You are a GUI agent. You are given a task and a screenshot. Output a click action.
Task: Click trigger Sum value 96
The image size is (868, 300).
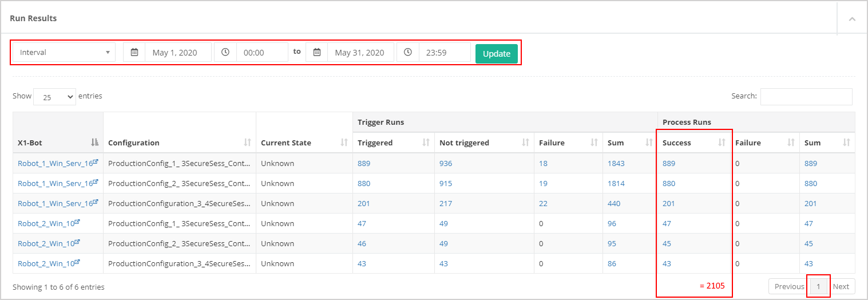612,223
